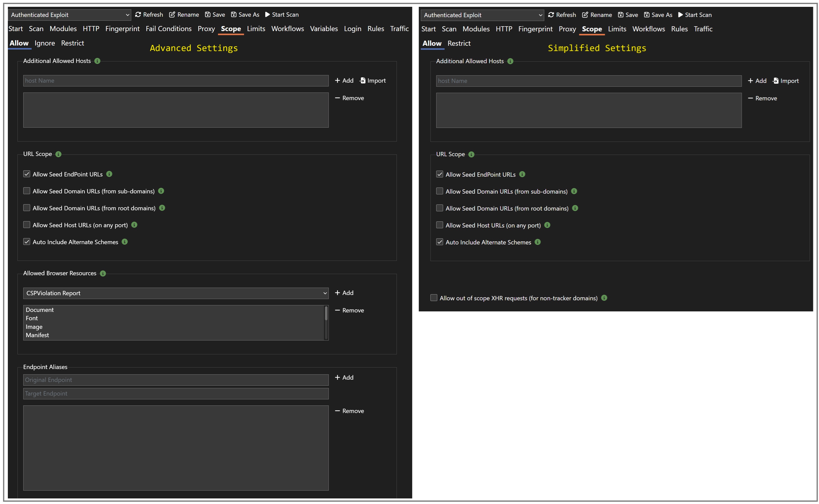Image resolution: width=819 pixels, height=504 pixels.
Task: Click Import icon beside left host Name field
Action: pos(363,80)
